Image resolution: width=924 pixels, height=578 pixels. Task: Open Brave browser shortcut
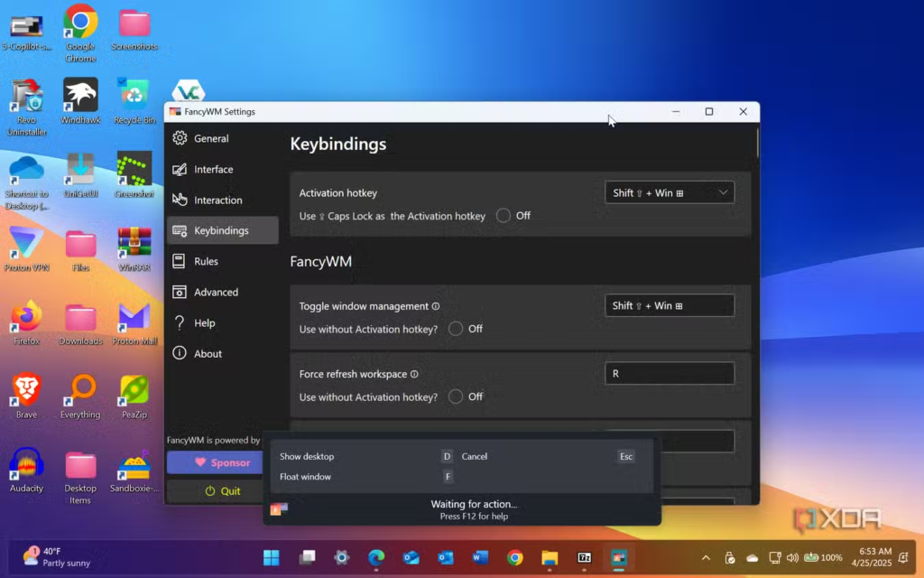click(26, 396)
